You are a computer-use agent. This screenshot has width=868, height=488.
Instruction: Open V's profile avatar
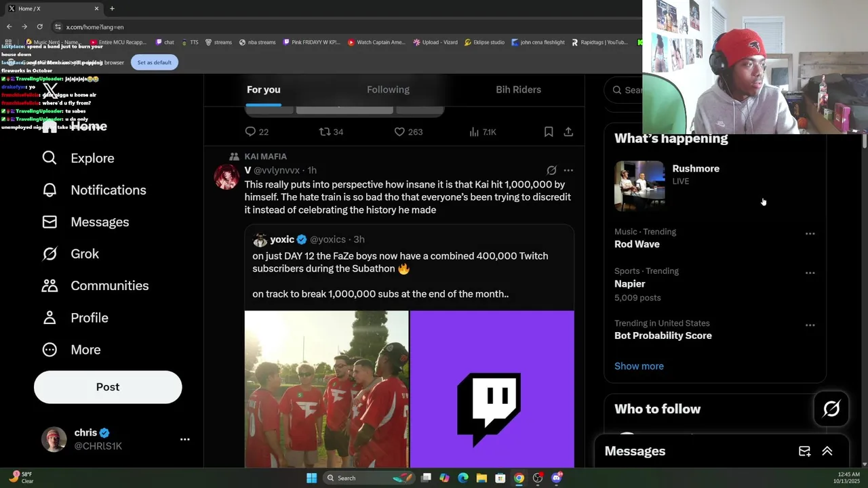[x=226, y=177]
